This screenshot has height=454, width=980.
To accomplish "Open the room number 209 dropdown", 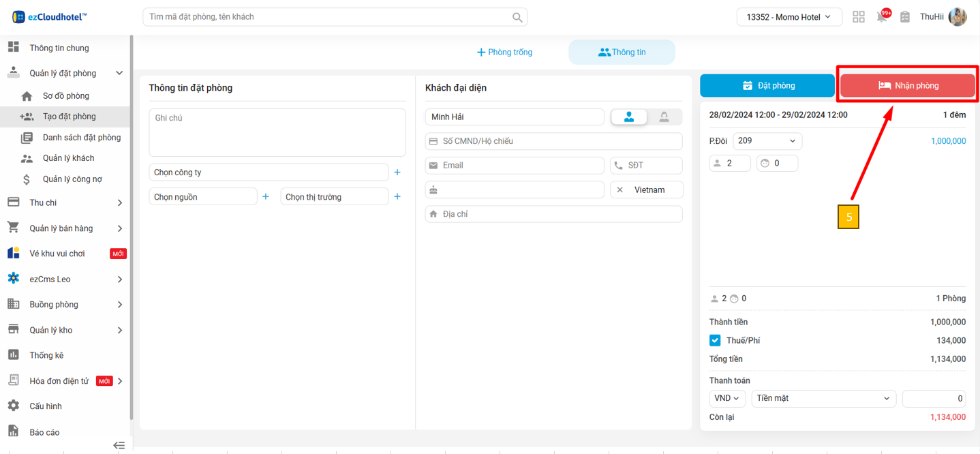I will (x=767, y=141).
